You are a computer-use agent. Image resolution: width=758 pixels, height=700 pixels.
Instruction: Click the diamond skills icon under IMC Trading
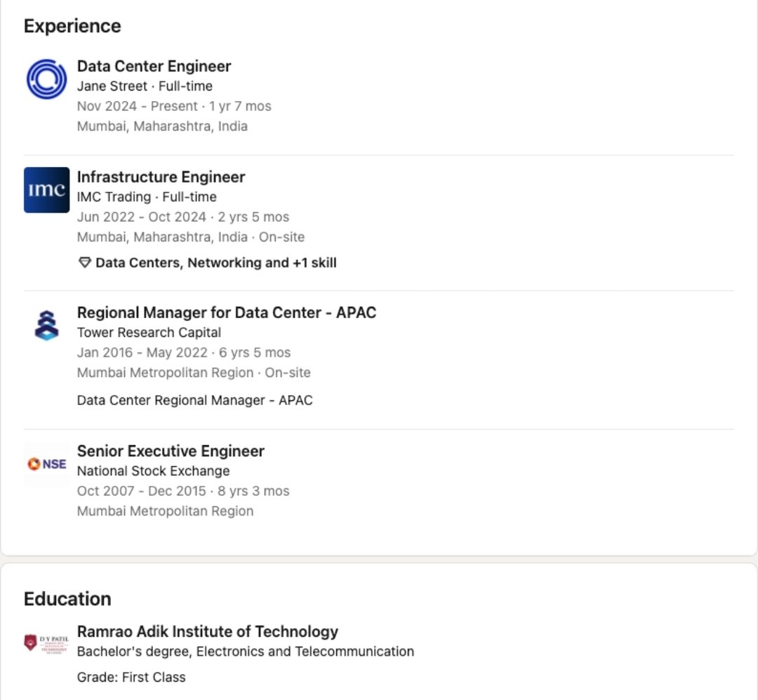click(85, 263)
